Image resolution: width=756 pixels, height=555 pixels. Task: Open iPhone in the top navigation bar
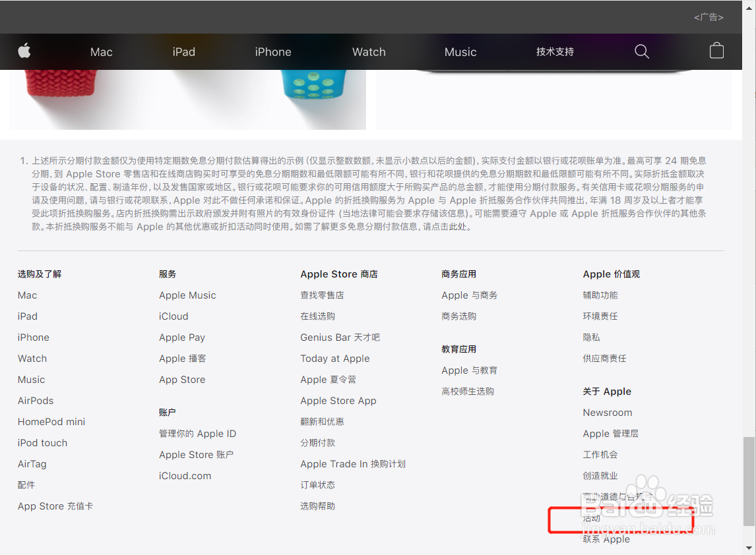click(x=273, y=52)
